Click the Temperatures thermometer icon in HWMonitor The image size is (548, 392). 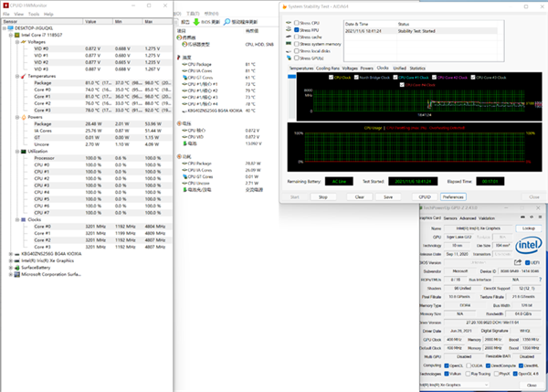click(x=21, y=76)
